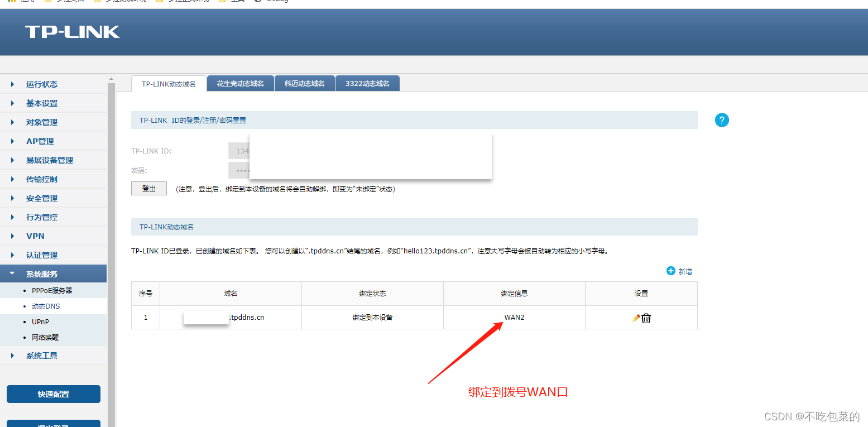The width and height of the screenshot is (868, 427).
Task: Click the 序号 column header
Action: [146, 294]
